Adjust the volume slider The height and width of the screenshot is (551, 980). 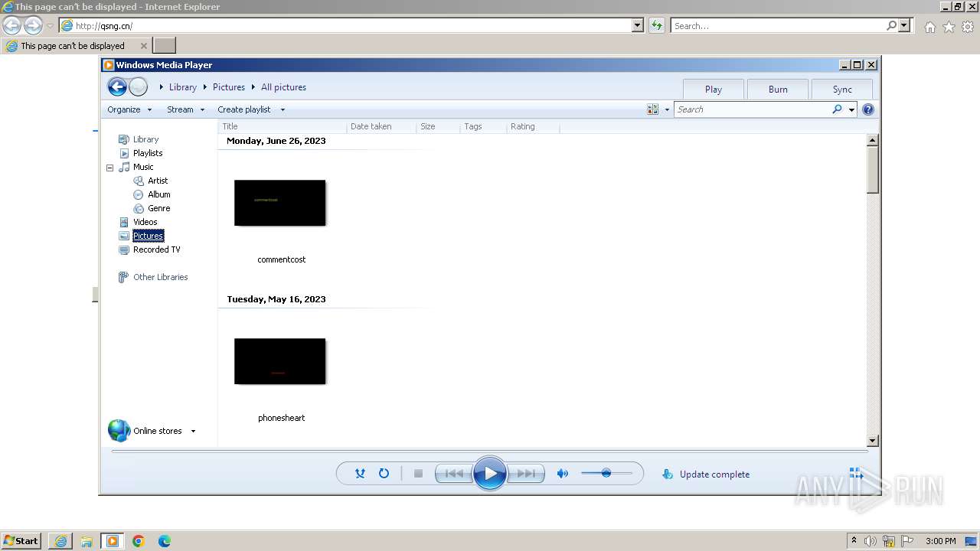(x=606, y=474)
